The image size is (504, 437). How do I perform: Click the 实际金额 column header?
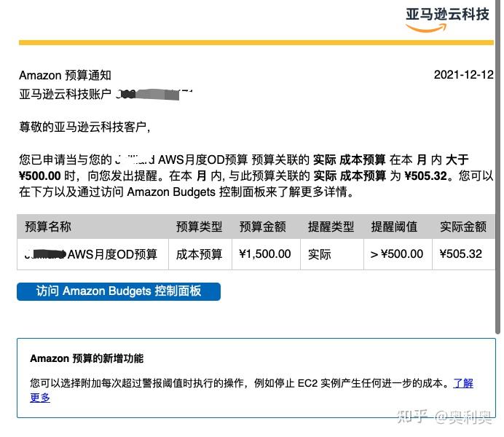click(x=463, y=227)
